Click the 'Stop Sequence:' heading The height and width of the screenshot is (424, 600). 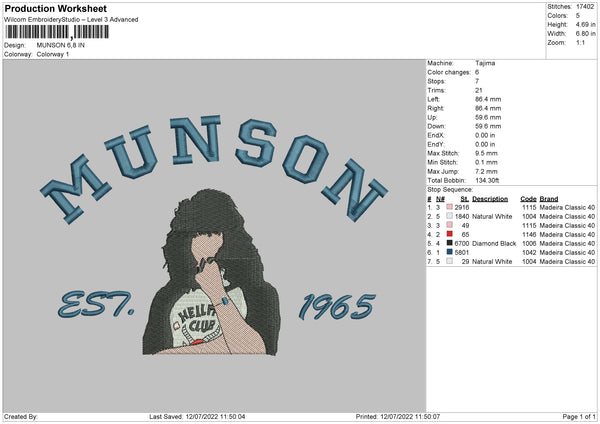pyautogui.click(x=450, y=190)
